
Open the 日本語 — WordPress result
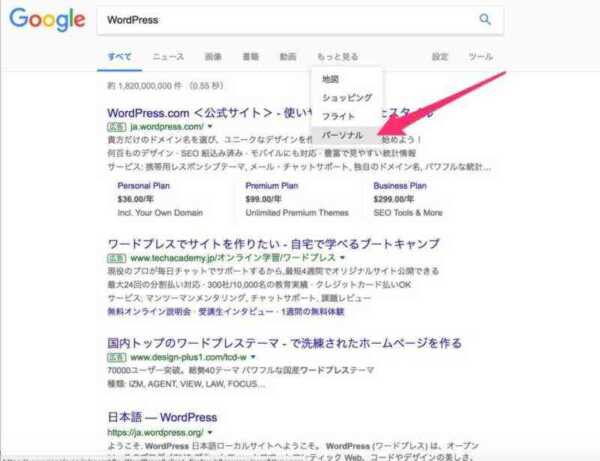[x=162, y=417]
